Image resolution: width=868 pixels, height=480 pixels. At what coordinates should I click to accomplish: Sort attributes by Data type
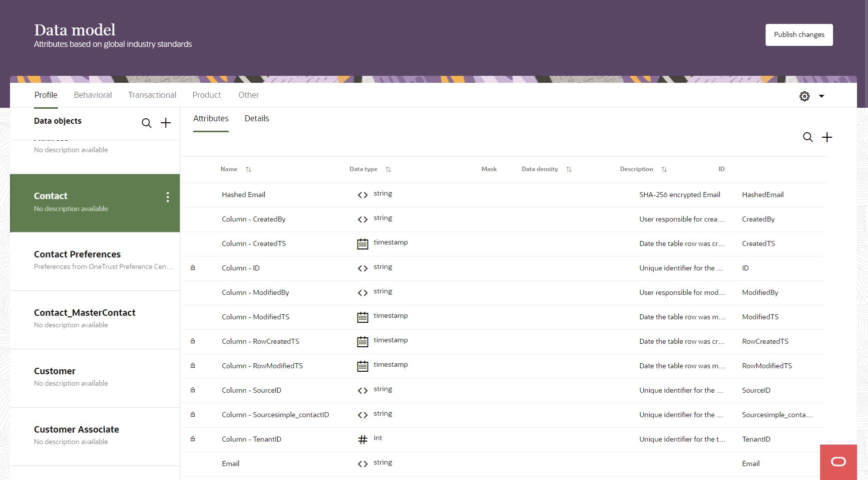point(388,170)
